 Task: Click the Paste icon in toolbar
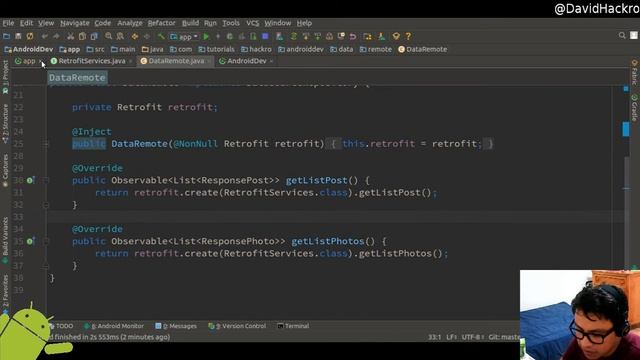[94, 36]
